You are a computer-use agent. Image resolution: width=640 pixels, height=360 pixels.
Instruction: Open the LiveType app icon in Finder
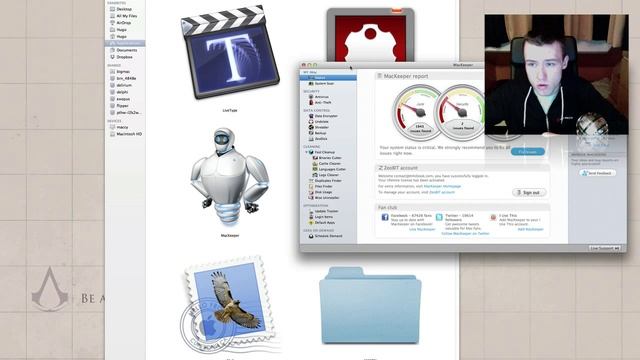tap(230, 52)
